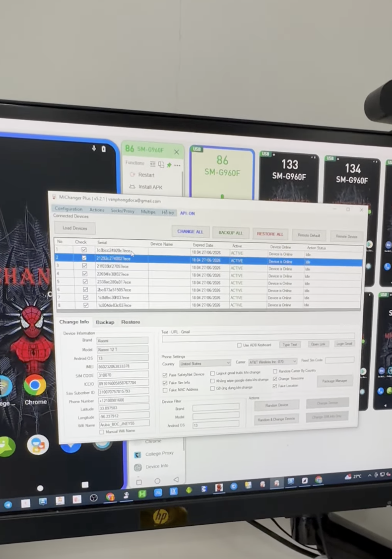Open the Hỗ trợ menu
Viewport: 392px width, 559px height.
tap(168, 212)
